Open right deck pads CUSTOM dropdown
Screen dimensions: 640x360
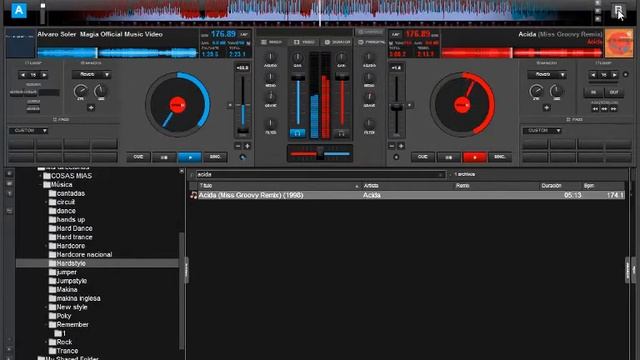point(542,131)
